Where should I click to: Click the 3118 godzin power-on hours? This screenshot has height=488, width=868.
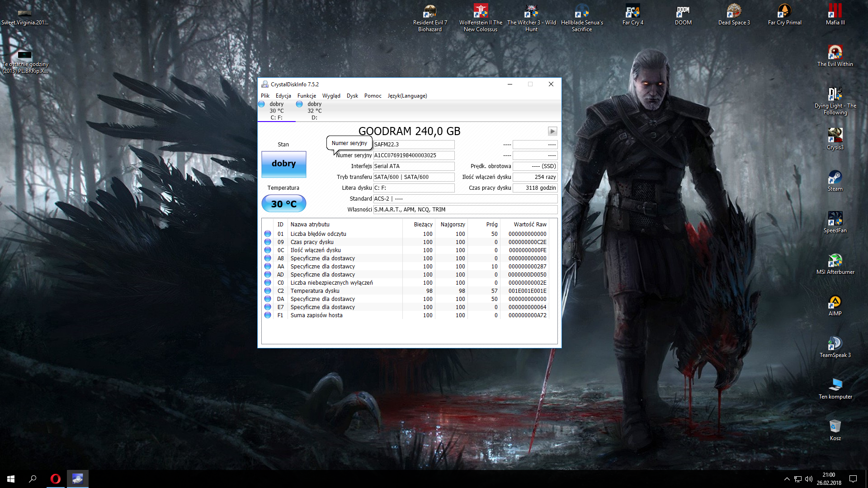tap(535, 188)
